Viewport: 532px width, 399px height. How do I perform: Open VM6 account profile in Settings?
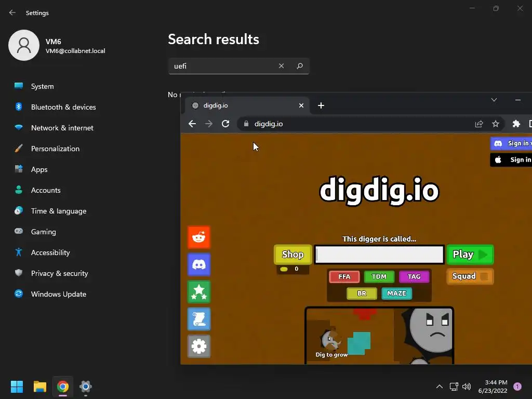(57, 46)
